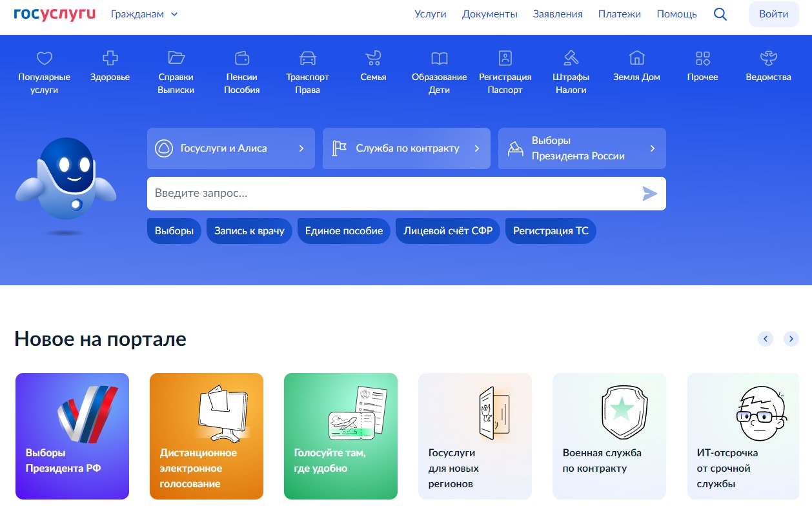
Task: Open the ИТ-отсрочка от срочной службы card
Action: tap(744, 436)
